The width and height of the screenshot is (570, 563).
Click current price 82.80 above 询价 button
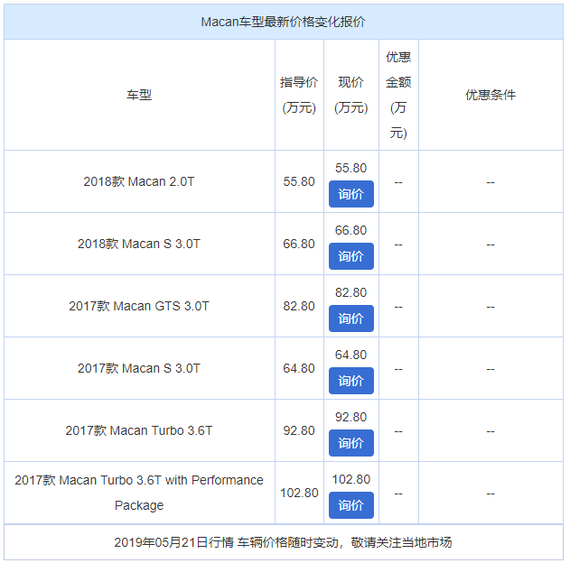click(351, 292)
